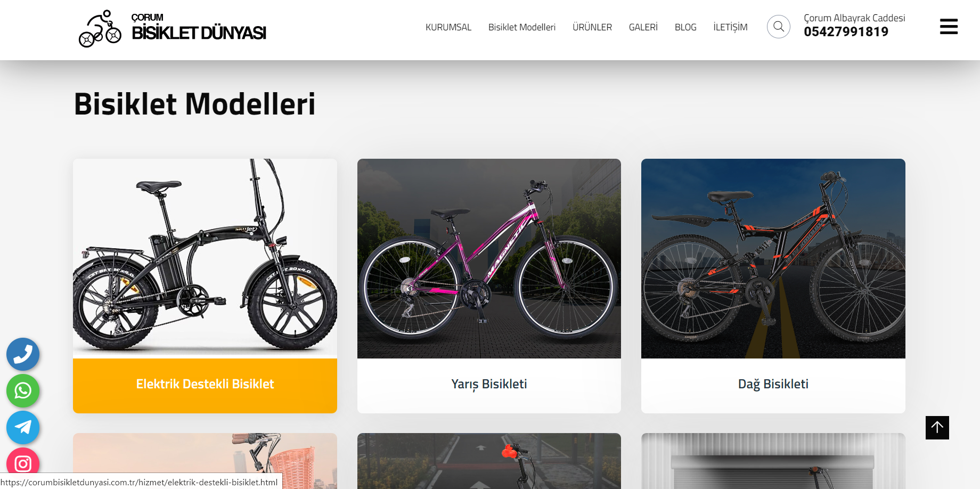980x489 pixels.
Task: Click the Çorum Bisiklet Dünyası logo
Action: click(173, 29)
